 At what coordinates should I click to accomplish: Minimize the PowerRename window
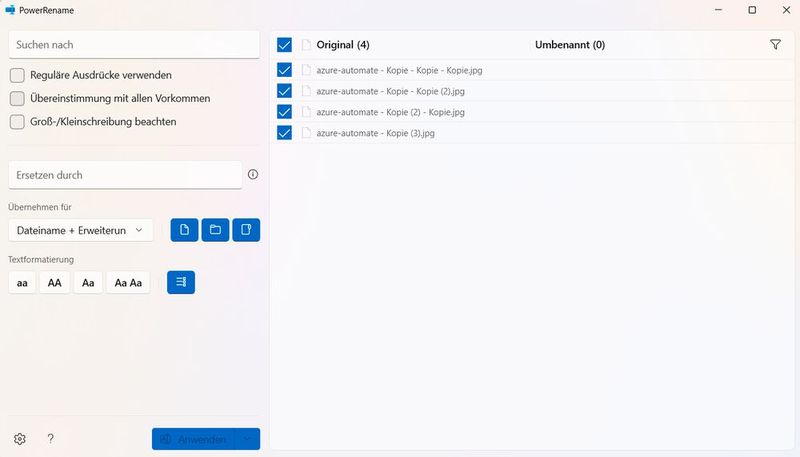[x=718, y=10]
